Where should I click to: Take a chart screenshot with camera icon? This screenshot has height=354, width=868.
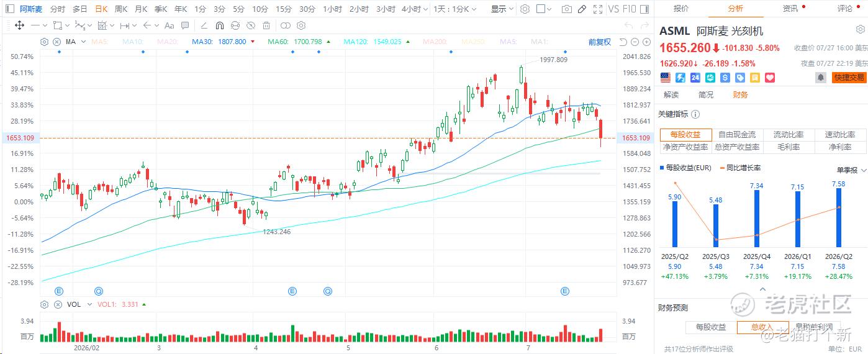pyautogui.click(x=566, y=9)
